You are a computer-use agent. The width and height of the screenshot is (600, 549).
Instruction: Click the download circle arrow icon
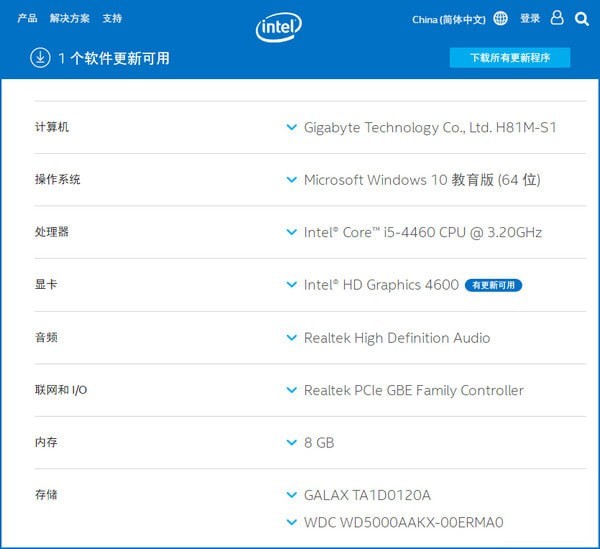(40, 58)
